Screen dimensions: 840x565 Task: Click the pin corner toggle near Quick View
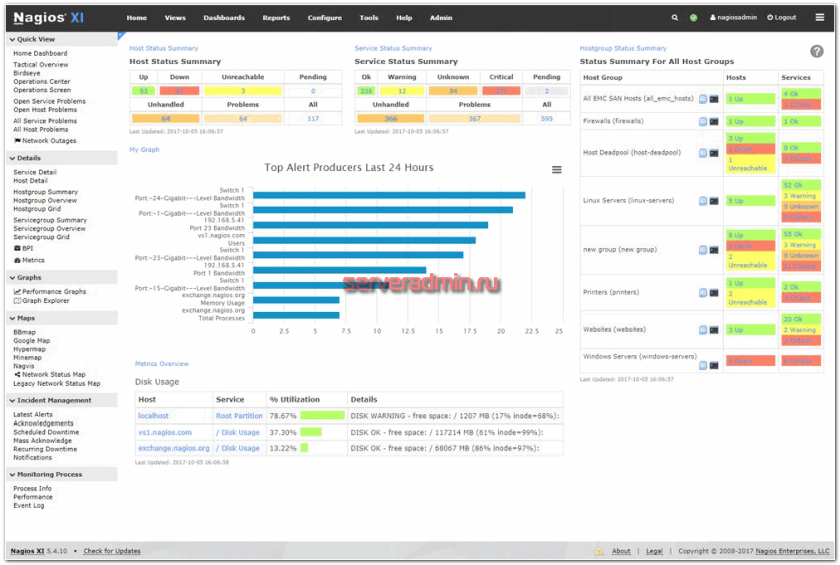coord(121,36)
